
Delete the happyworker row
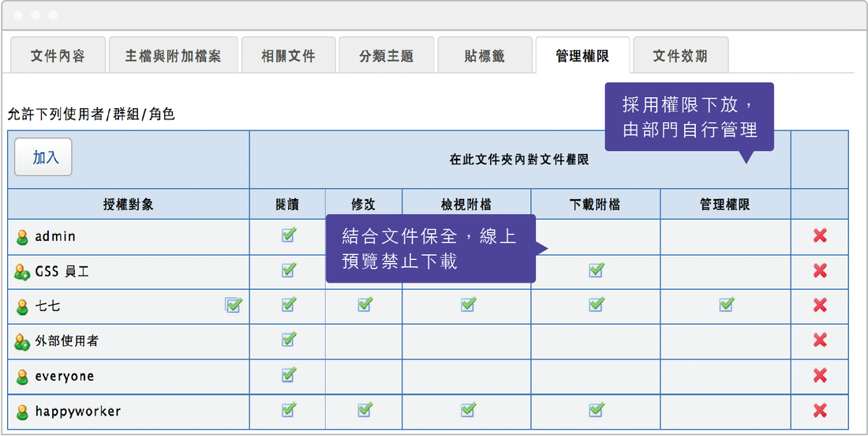click(820, 411)
